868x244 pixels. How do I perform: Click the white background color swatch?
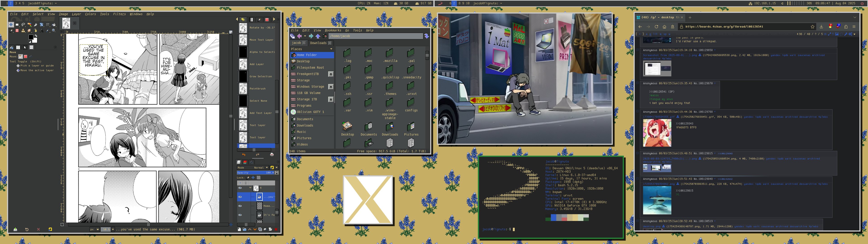click(x=36, y=41)
